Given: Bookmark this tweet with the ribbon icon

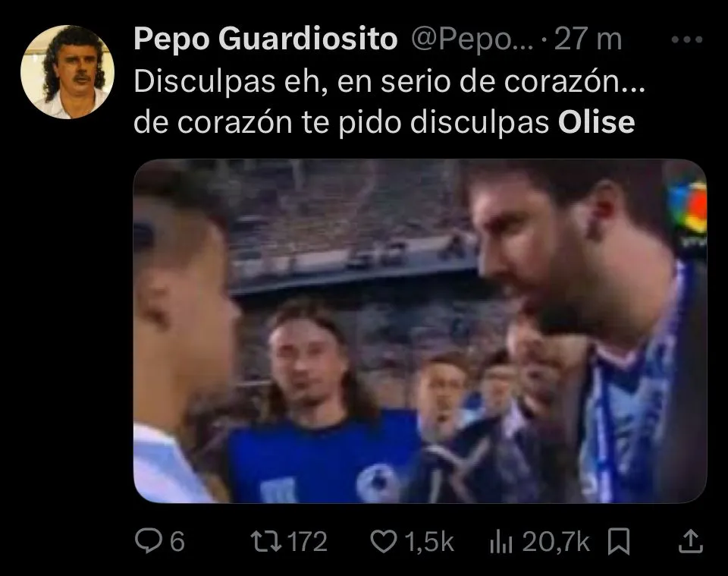Looking at the screenshot, I should point(619,542).
